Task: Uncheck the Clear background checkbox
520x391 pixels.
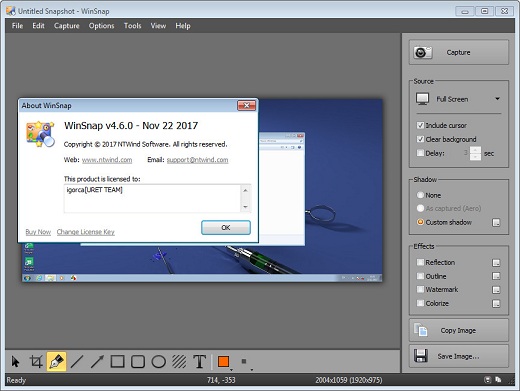Action: click(420, 139)
